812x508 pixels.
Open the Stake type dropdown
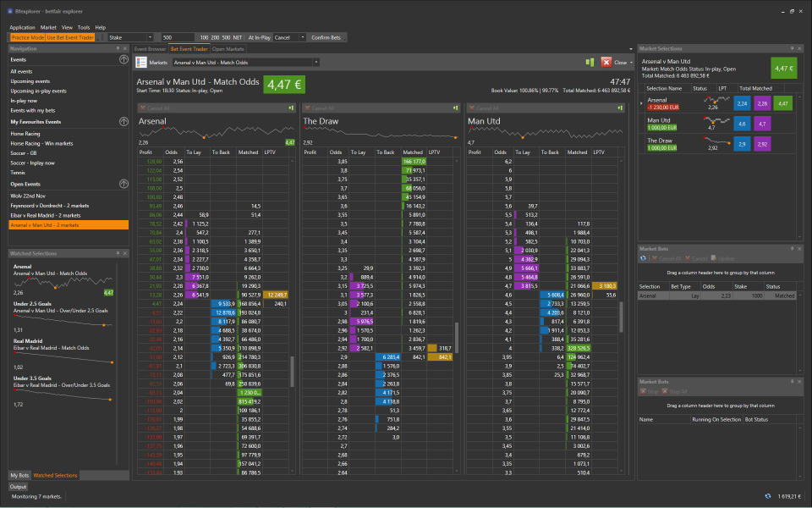point(150,37)
